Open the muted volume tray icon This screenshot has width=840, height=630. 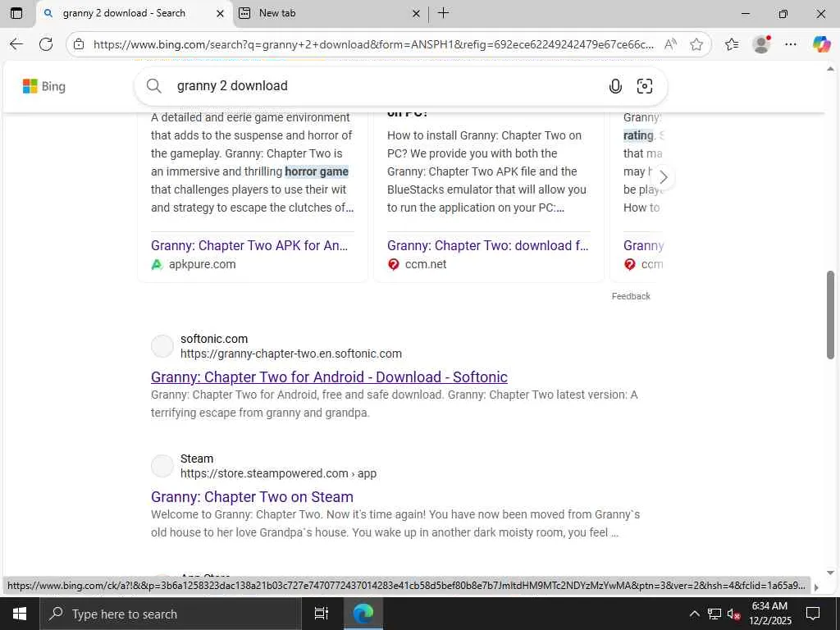[733, 614]
